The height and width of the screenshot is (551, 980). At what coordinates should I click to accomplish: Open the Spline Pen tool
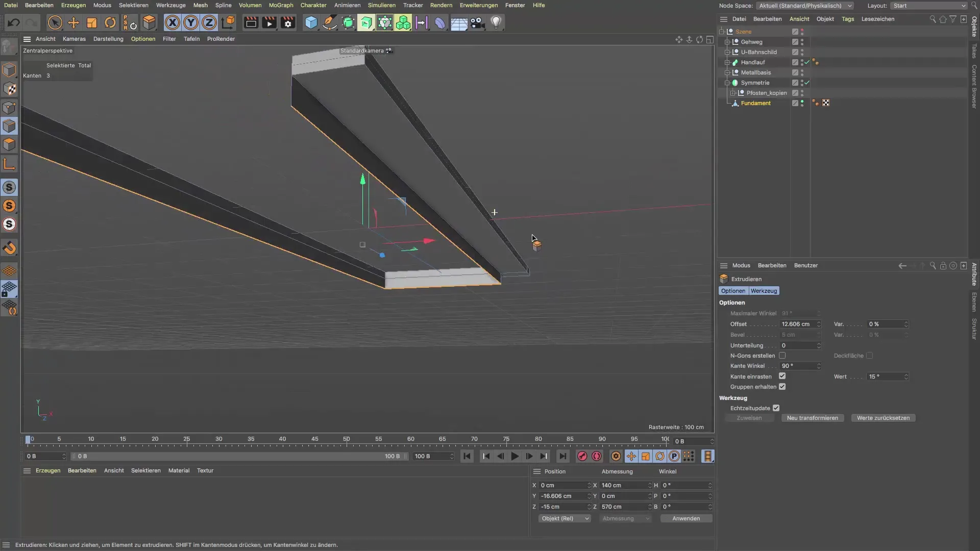(x=329, y=22)
